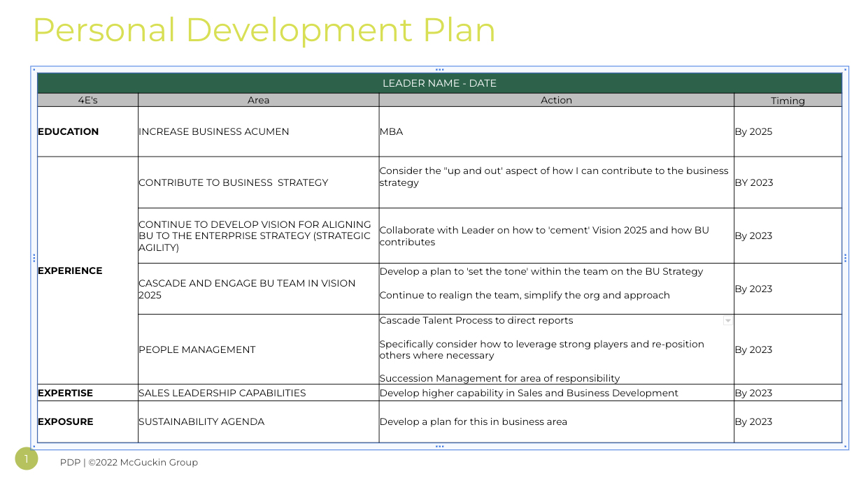Click the table's bottom-edge middle selection handle
Screen dimensions: 868x483
click(x=439, y=446)
